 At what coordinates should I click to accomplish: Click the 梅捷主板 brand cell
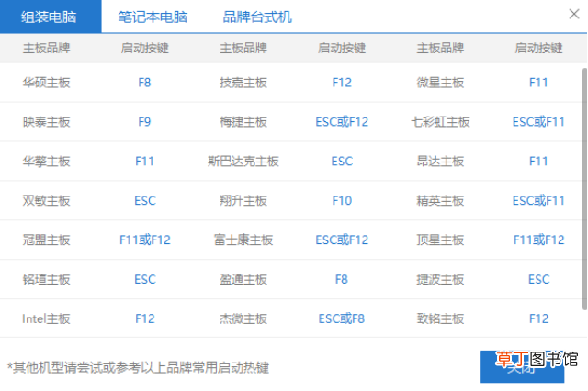click(x=243, y=122)
